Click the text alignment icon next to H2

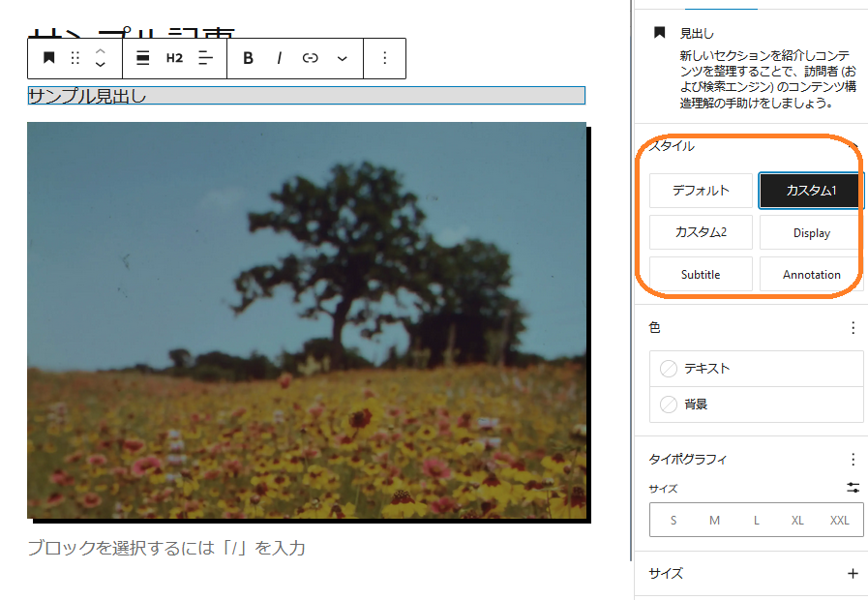(x=204, y=58)
